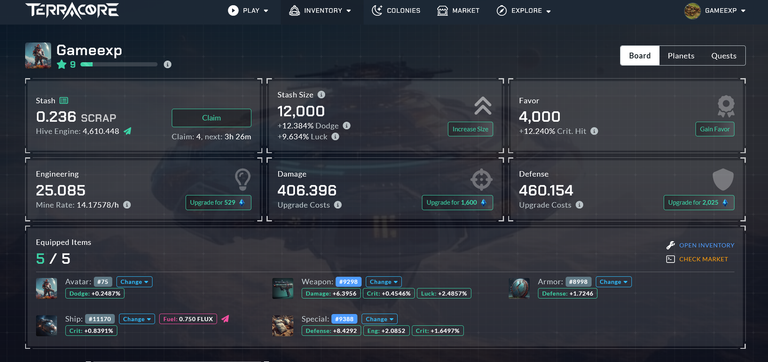Image resolution: width=768 pixels, height=362 pixels.
Task: Click Defense Upgrade Costs info icon
Action: click(x=579, y=205)
